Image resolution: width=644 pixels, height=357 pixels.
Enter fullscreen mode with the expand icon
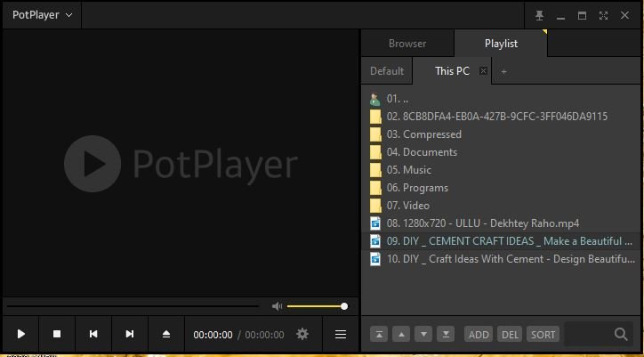tap(603, 16)
